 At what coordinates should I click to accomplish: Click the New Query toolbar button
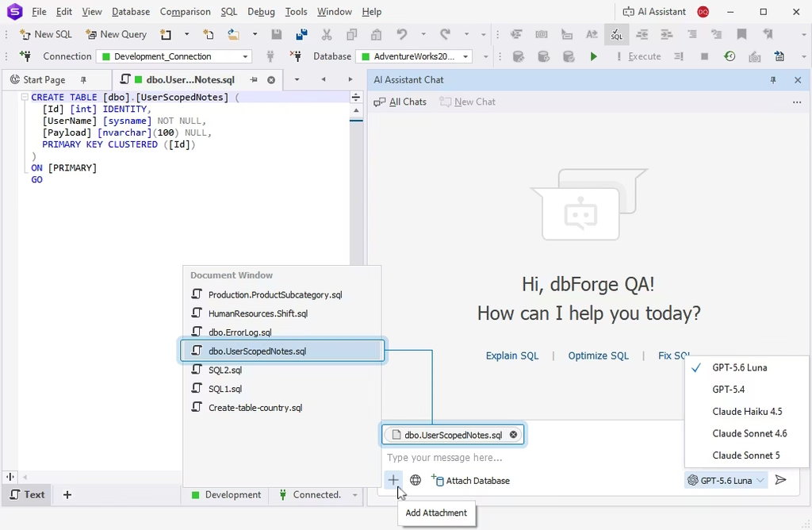tap(116, 34)
